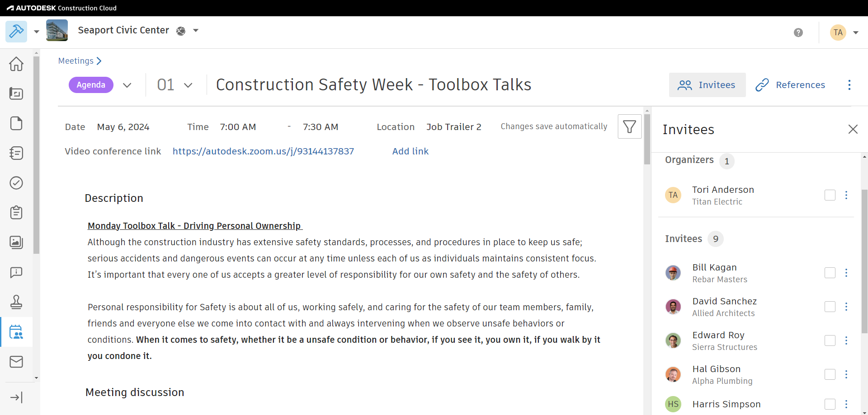This screenshot has width=868, height=415.
Task: Open the Zoom video conference link
Action: [x=263, y=151]
